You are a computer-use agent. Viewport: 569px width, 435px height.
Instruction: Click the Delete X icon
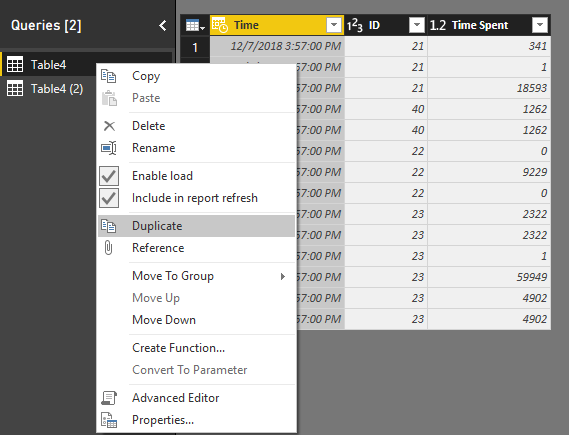tap(109, 126)
